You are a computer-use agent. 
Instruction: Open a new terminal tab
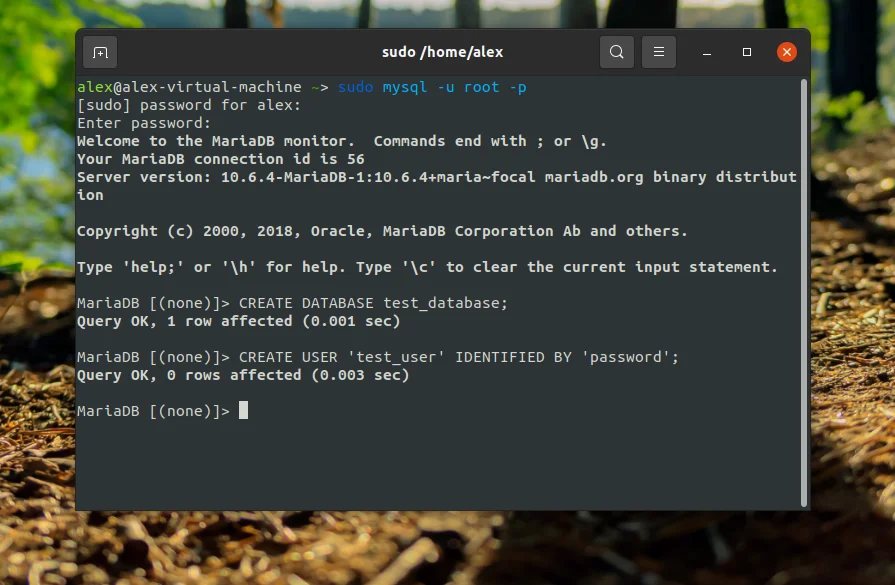tap(100, 53)
